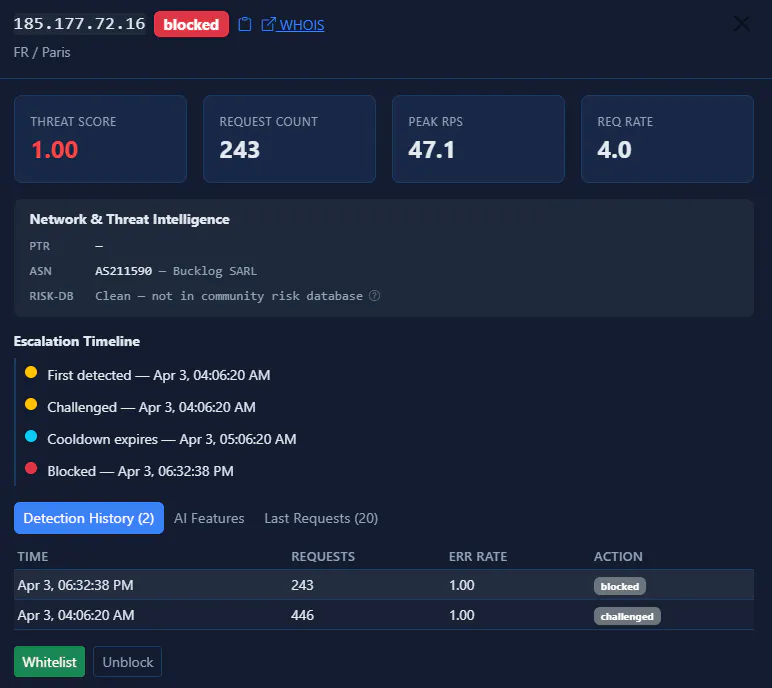Click the blocked action badge in table
772x688 pixels.
pos(619,586)
